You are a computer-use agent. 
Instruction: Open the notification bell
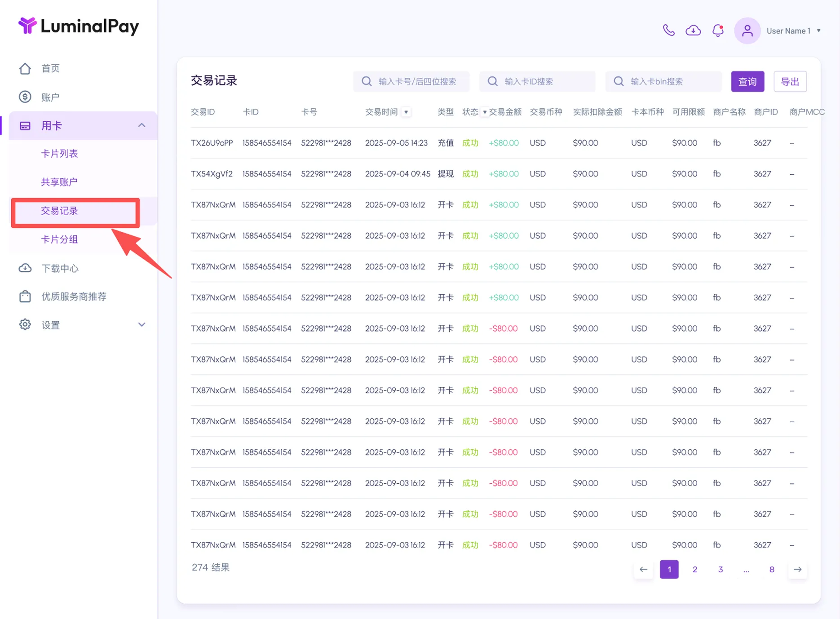tap(718, 31)
